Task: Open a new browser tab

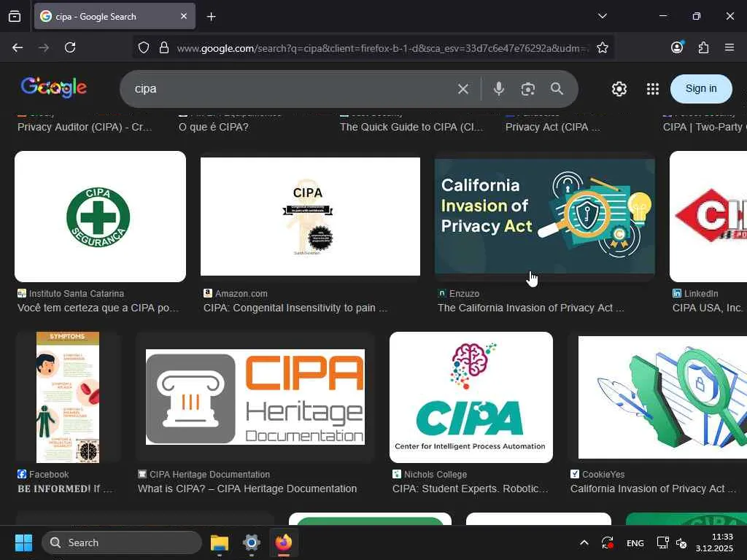Action: pos(211,17)
